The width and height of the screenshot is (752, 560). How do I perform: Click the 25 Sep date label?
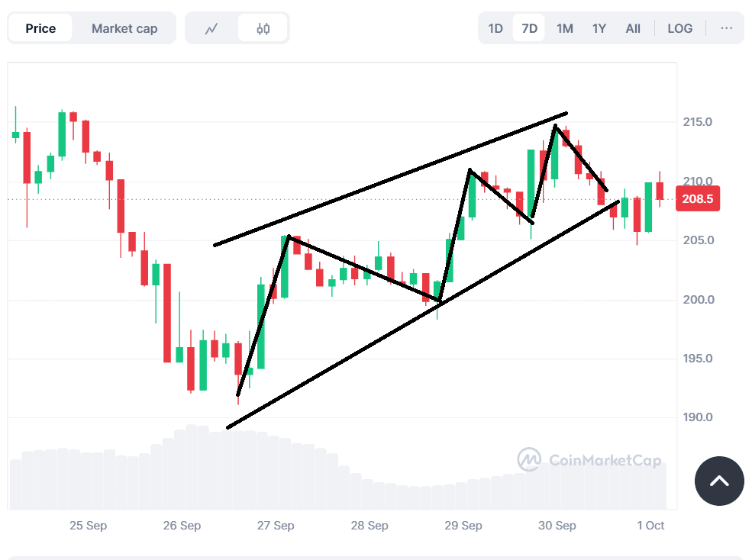pos(88,526)
